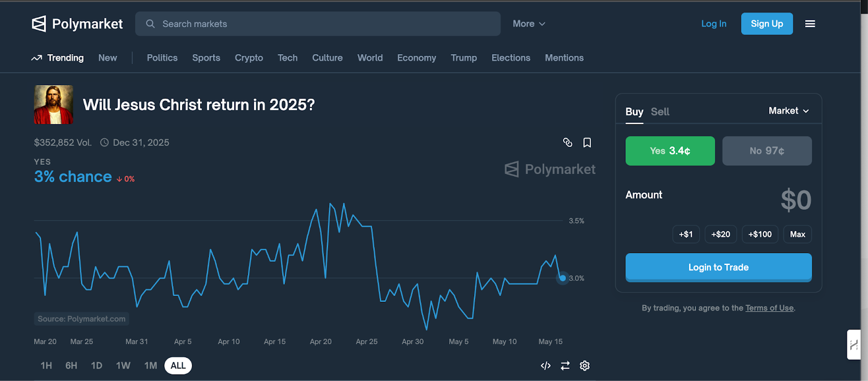Open the embed code icon

pos(546,366)
